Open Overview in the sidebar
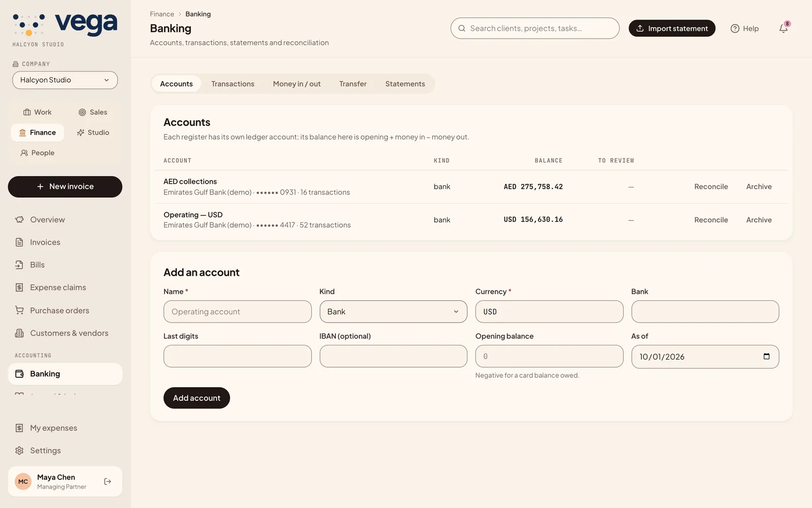The height and width of the screenshot is (508, 812). coord(65,219)
